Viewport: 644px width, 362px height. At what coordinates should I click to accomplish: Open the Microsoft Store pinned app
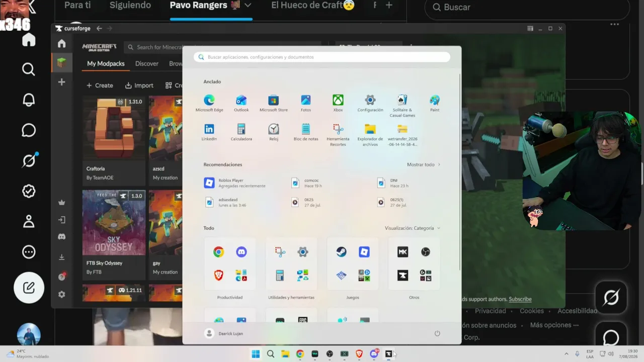click(x=273, y=103)
